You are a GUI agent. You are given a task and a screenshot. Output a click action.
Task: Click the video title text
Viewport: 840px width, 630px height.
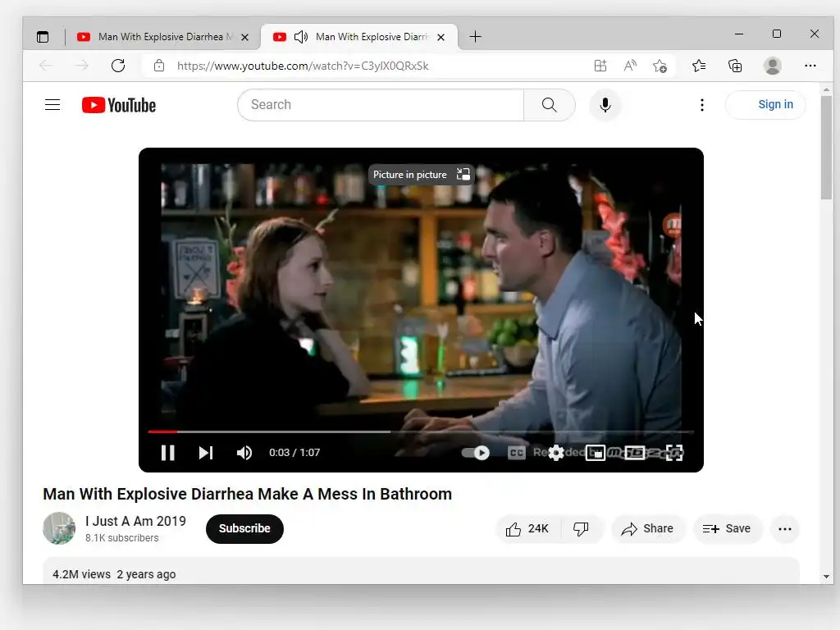248,494
